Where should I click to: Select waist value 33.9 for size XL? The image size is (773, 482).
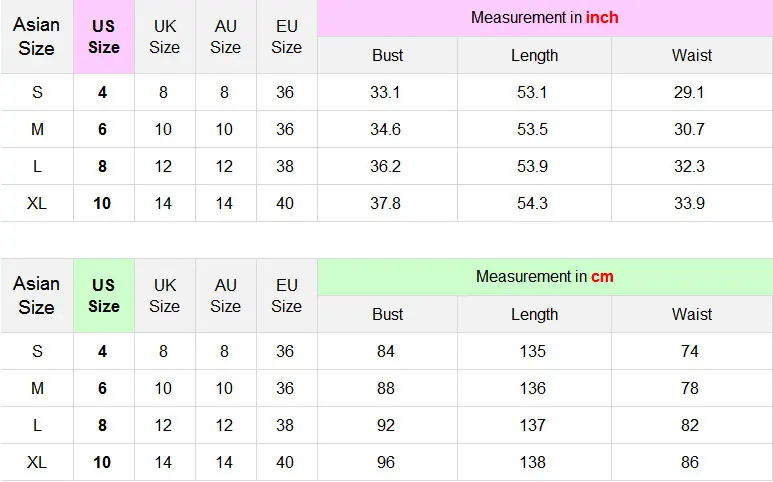coord(689,203)
